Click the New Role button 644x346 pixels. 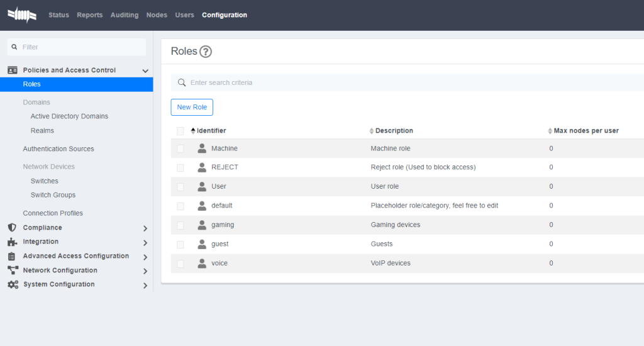(x=192, y=107)
